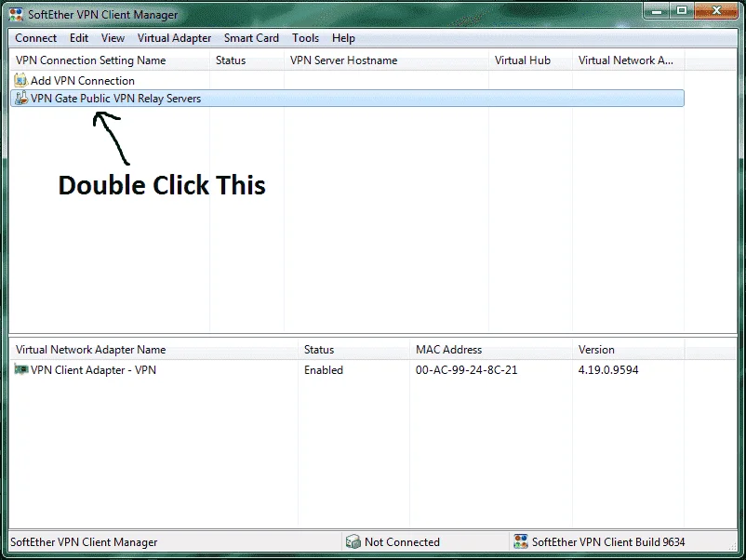Click the Enabled status of VPN adapter

coord(324,370)
